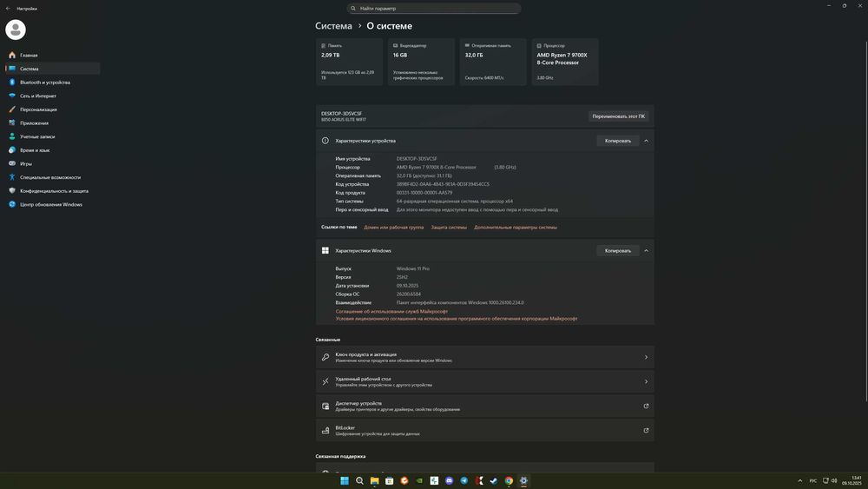The height and width of the screenshot is (489, 868).
Task: Expand Ключ продукта и активация chevron
Action: [x=646, y=357]
